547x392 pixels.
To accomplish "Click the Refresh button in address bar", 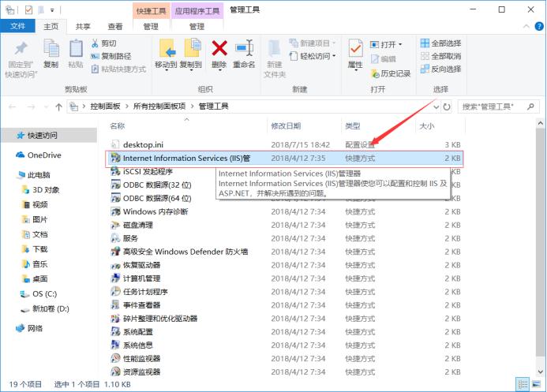I will (447, 106).
